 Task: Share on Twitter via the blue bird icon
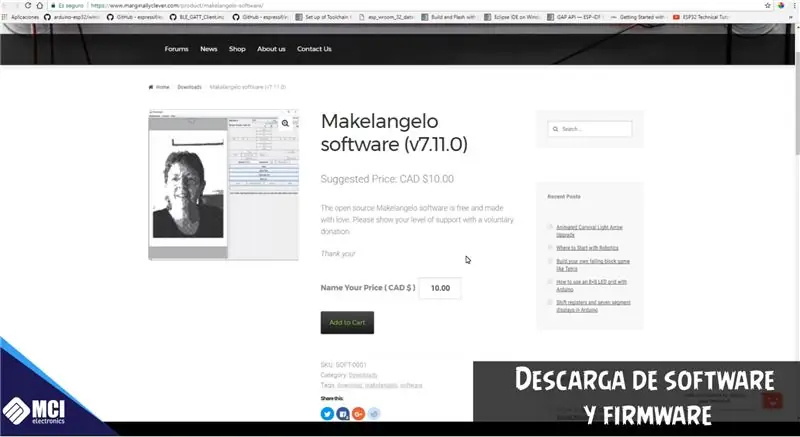click(x=327, y=414)
